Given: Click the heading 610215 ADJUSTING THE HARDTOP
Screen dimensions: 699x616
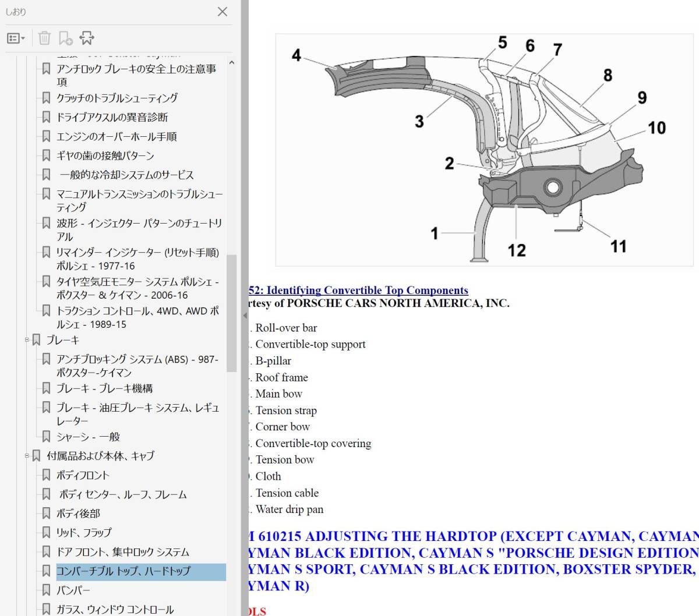Looking at the screenshot, I should coord(473,561).
